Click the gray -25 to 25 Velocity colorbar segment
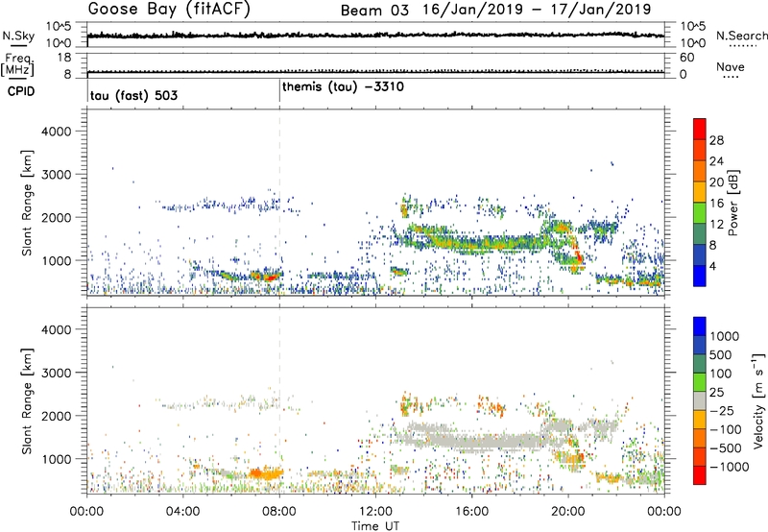This screenshot has height=532, width=768. click(x=700, y=400)
